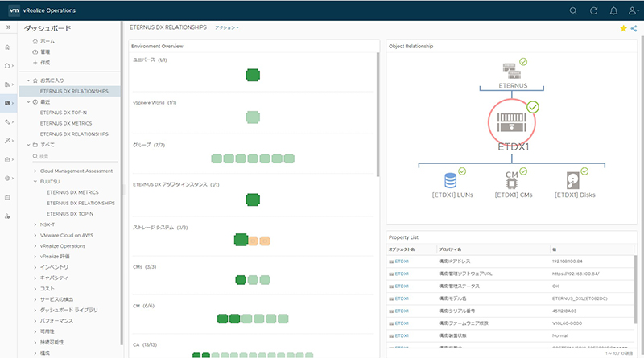Click the share dashboard icon
The height and width of the screenshot is (358, 644).
[x=634, y=28]
